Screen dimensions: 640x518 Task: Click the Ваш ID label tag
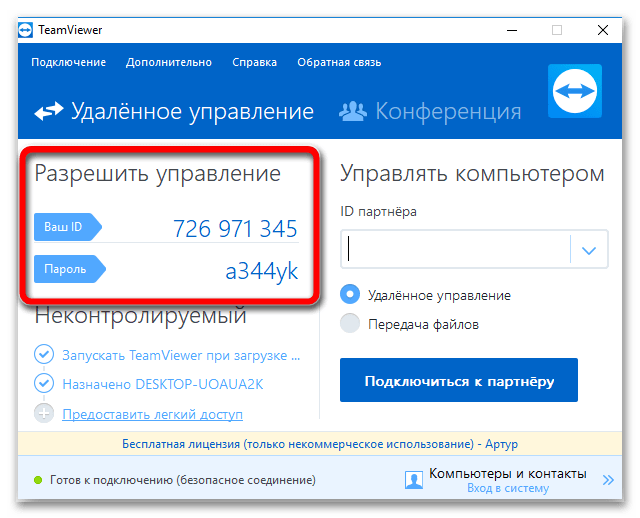[67, 227]
